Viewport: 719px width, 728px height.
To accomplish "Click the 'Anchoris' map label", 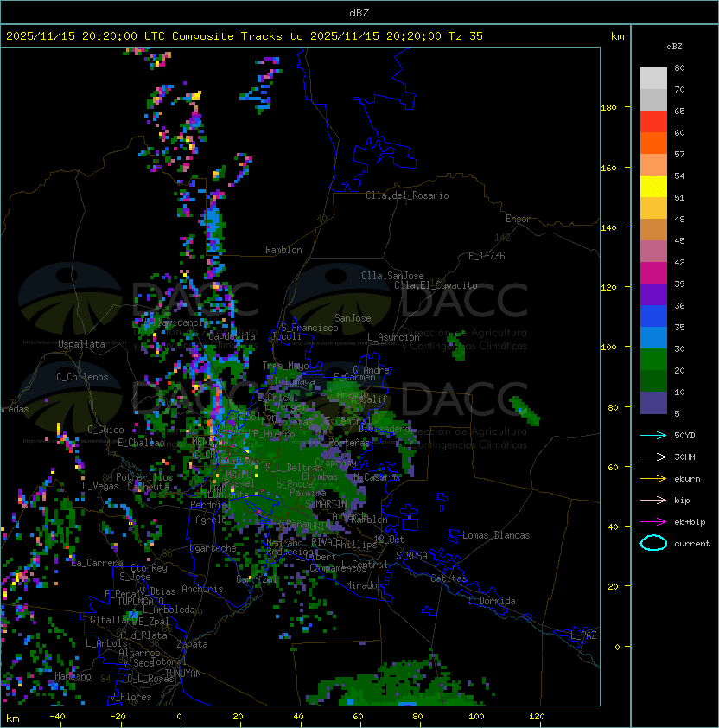I will (x=202, y=589).
